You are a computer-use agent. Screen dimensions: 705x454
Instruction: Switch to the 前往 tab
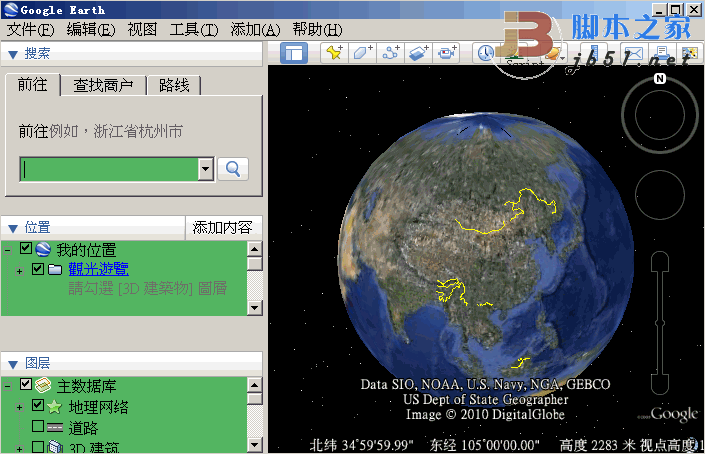coord(32,85)
